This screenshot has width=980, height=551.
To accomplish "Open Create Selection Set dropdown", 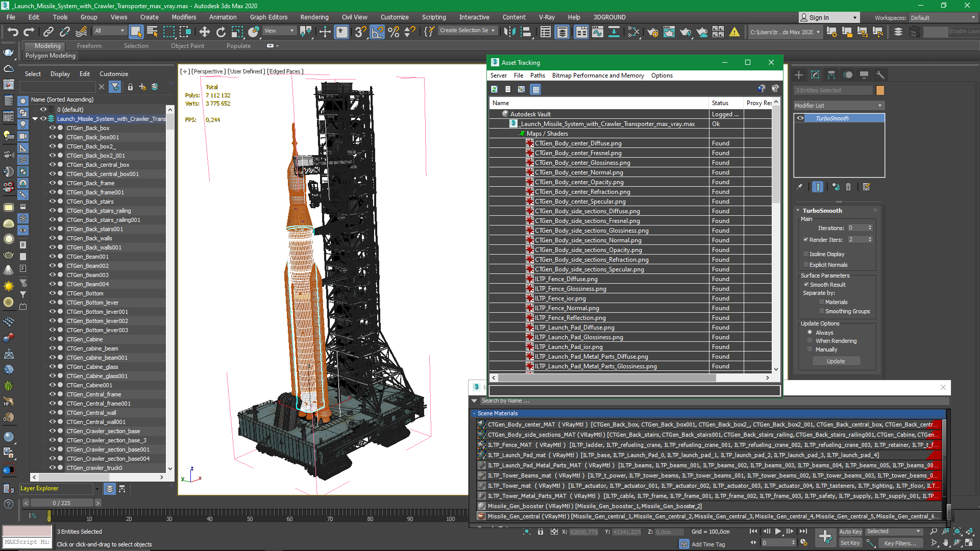I will click(468, 31).
